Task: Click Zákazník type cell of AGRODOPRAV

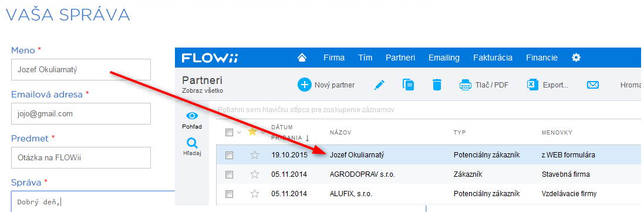Action: pos(468,174)
